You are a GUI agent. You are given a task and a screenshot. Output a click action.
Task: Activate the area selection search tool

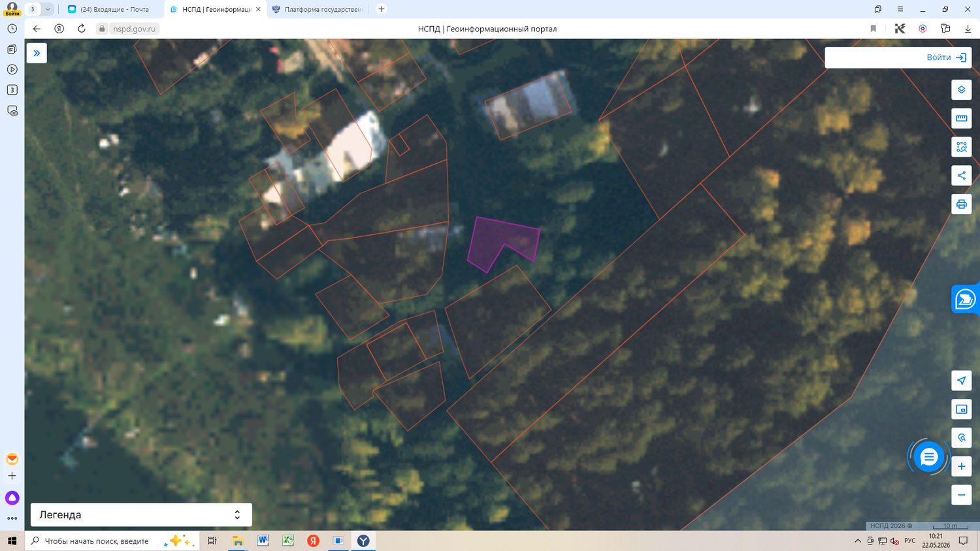tap(961, 147)
